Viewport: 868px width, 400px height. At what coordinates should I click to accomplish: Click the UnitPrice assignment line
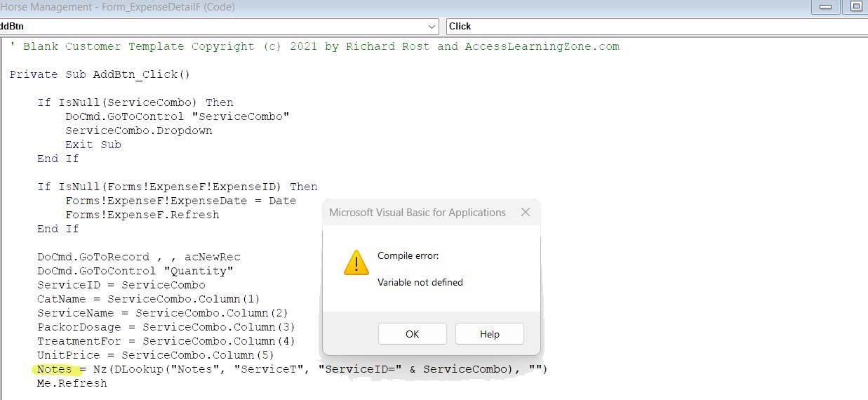(155, 355)
